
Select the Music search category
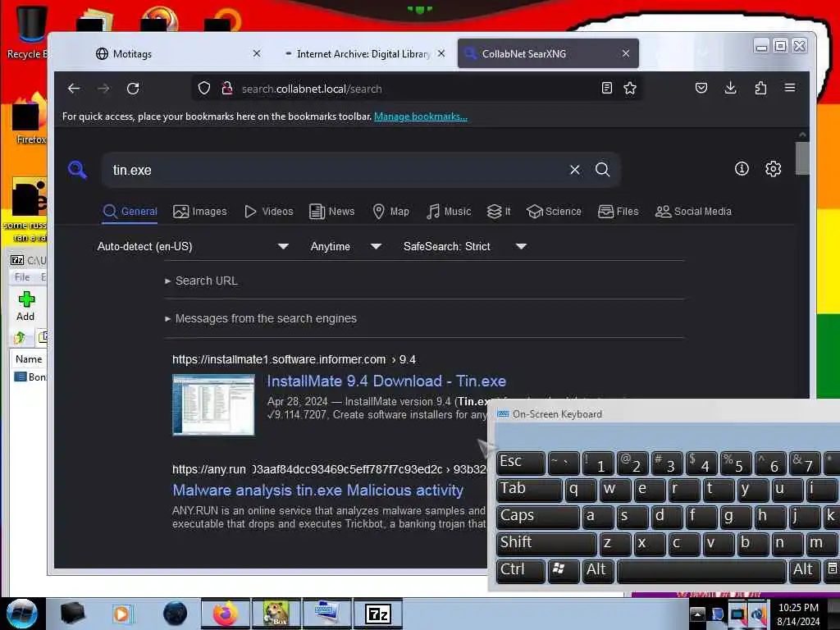click(x=449, y=211)
